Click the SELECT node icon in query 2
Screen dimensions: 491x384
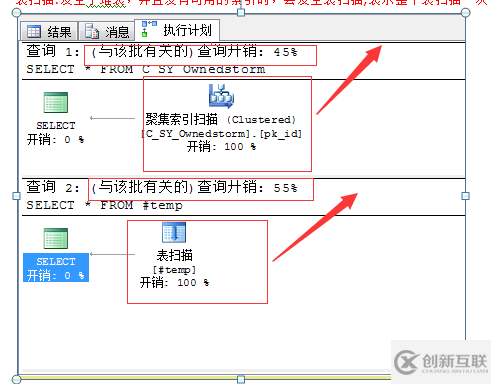pyautogui.click(x=56, y=238)
